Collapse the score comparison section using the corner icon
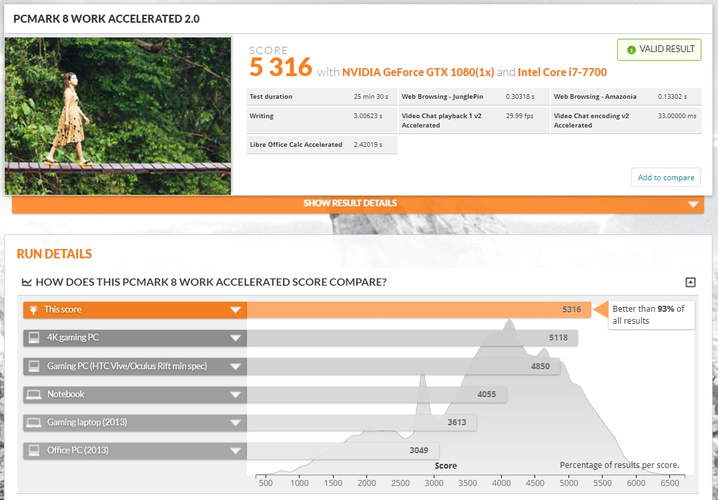The height and width of the screenshot is (500, 718). coord(691,282)
